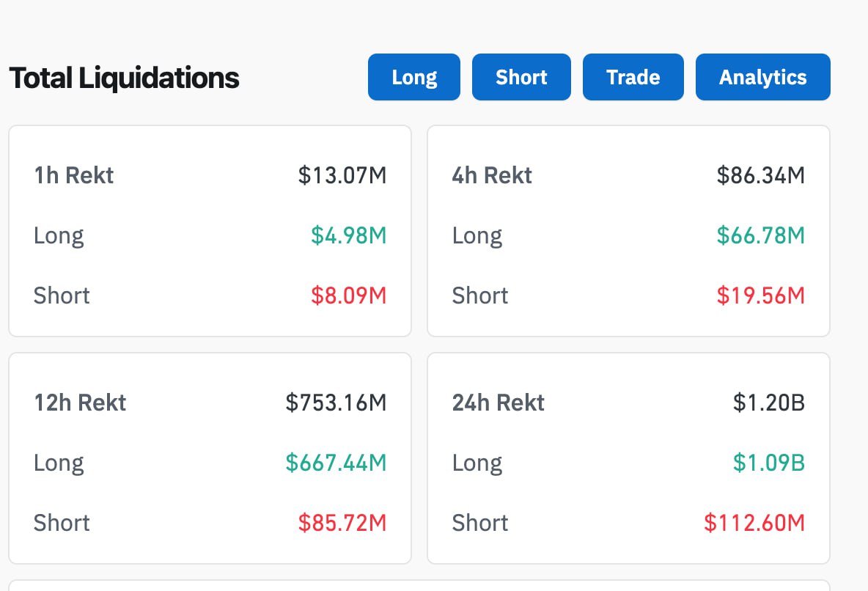Viewport: 868px width, 591px height.
Task: Select the Total Liquidations heading
Action: (125, 78)
